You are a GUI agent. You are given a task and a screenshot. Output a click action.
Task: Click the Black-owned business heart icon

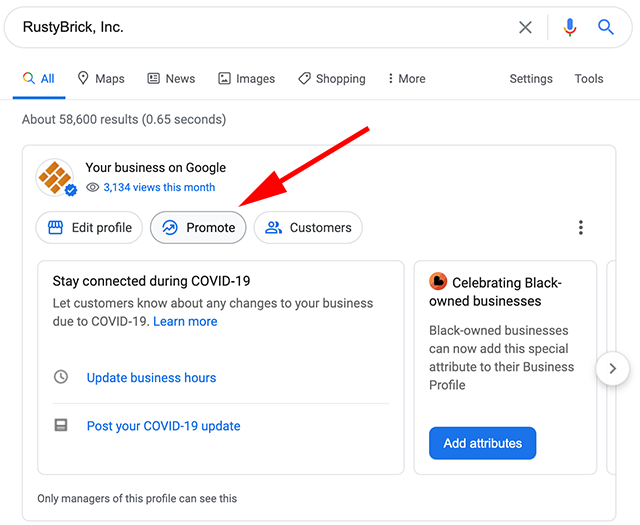click(438, 282)
